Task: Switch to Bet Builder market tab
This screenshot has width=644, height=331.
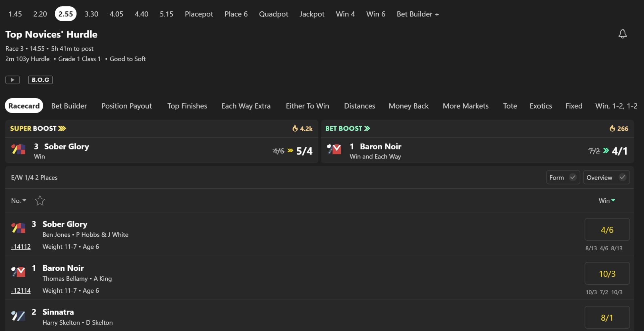Action: 69,106
